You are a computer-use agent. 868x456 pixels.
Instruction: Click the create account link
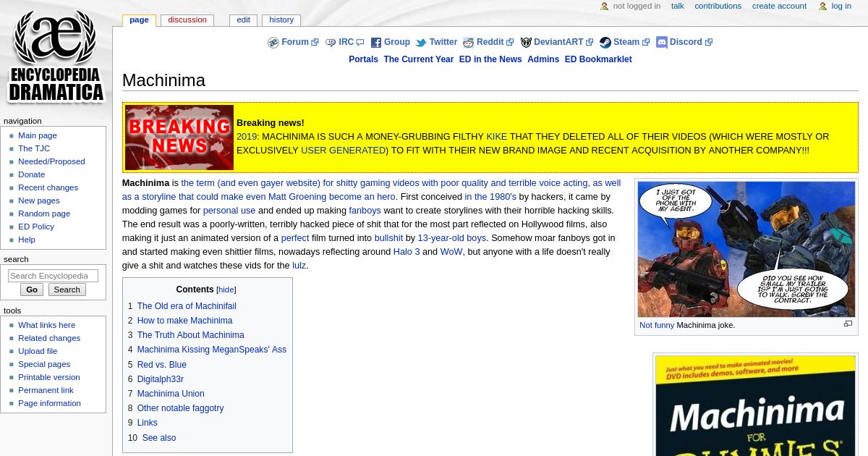click(779, 6)
